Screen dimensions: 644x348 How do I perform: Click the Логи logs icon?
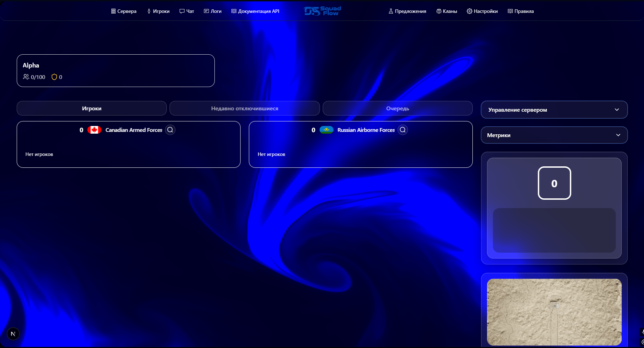click(x=206, y=11)
